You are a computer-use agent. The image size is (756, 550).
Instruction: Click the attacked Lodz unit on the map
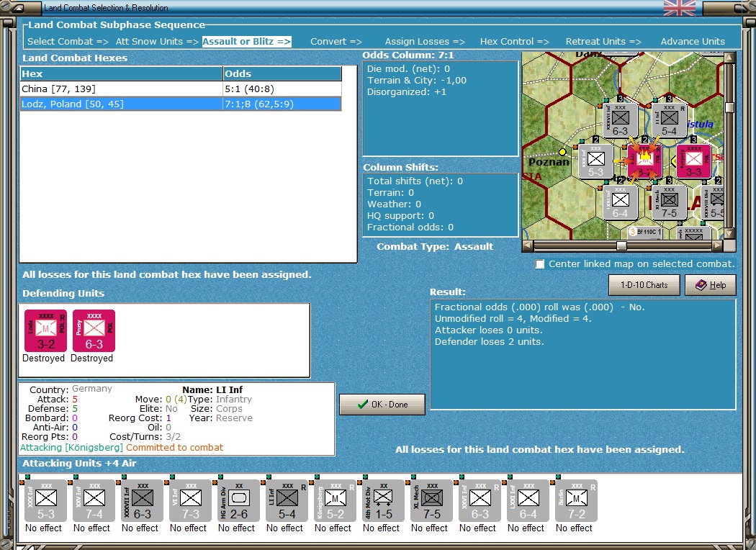click(x=644, y=161)
